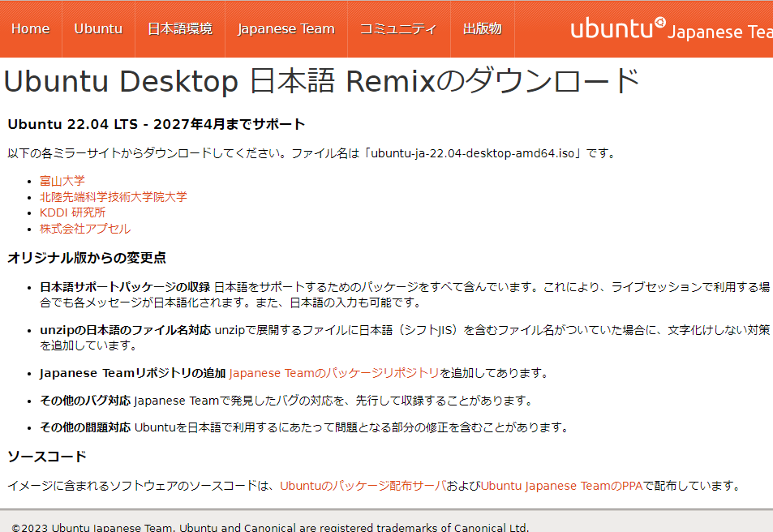773x532 pixels.
Task: Download from the 富山大学 mirror link
Action: coord(61,180)
